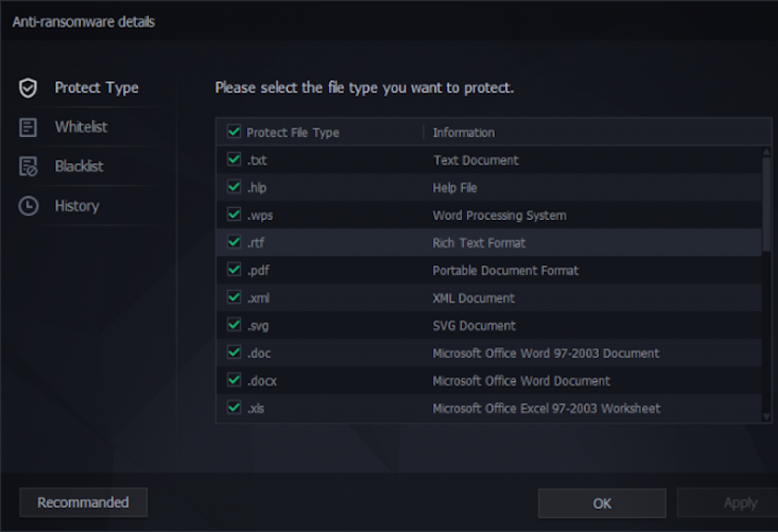Click the Recommanded button
The width and height of the screenshot is (778, 532).
pos(83,502)
